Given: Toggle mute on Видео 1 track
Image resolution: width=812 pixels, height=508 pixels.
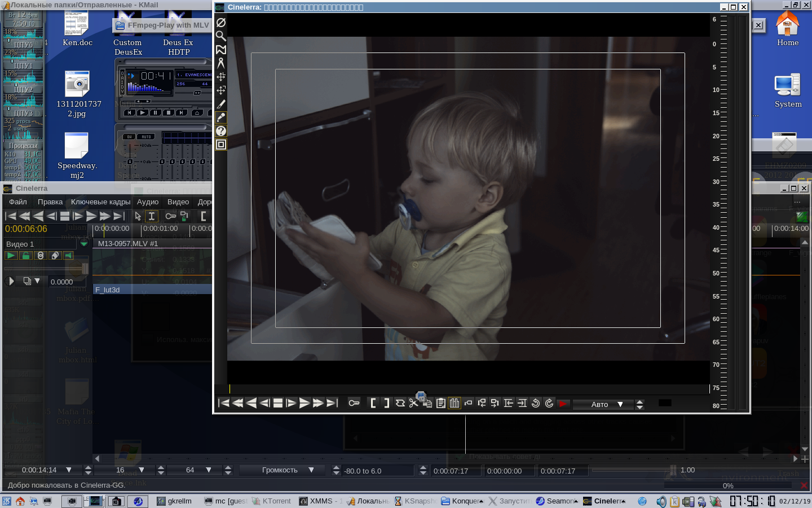Looking at the screenshot, I should point(69,256).
